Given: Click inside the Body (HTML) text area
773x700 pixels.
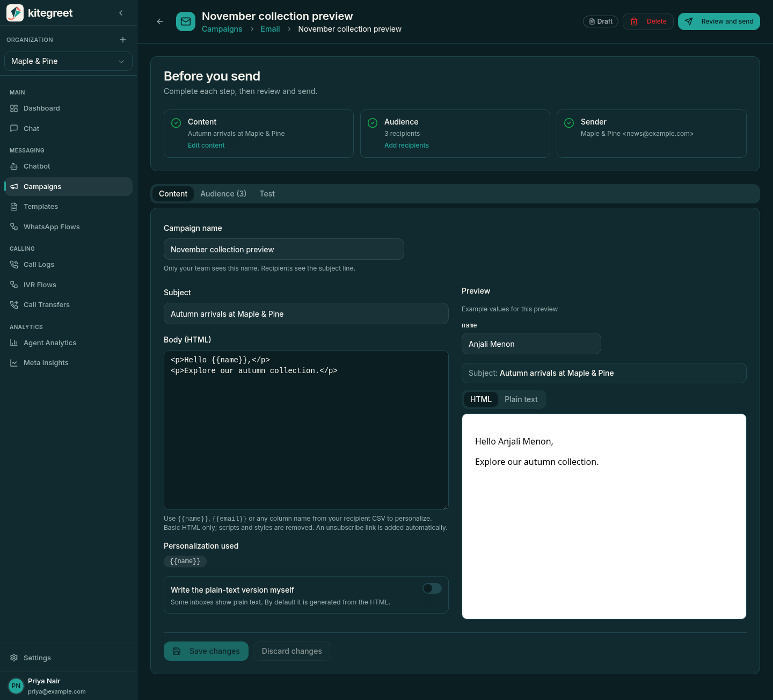Looking at the screenshot, I should click(306, 430).
